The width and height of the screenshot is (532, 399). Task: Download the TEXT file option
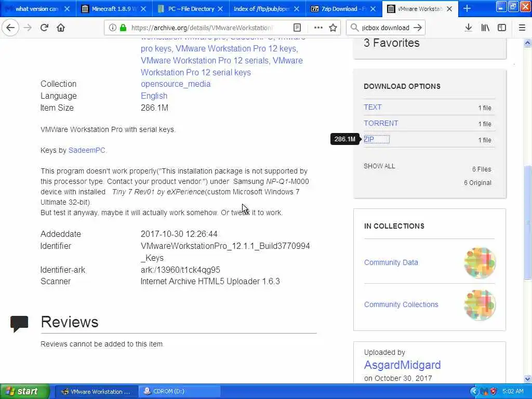[373, 107]
